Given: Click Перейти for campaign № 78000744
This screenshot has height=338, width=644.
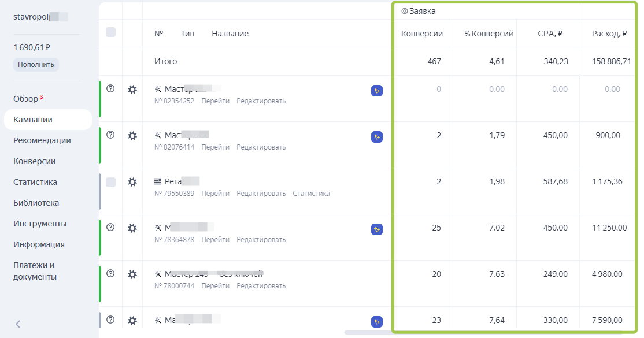Looking at the screenshot, I should (215, 286).
